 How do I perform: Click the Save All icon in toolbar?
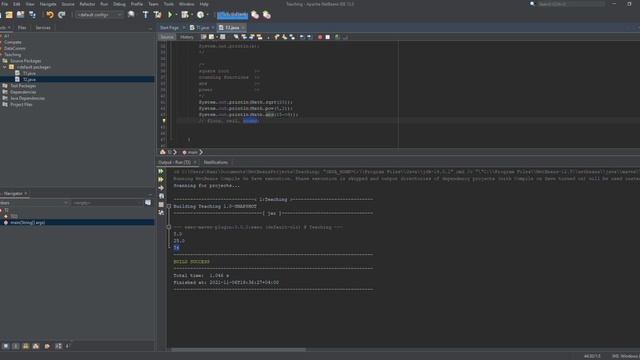pos(32,15)
